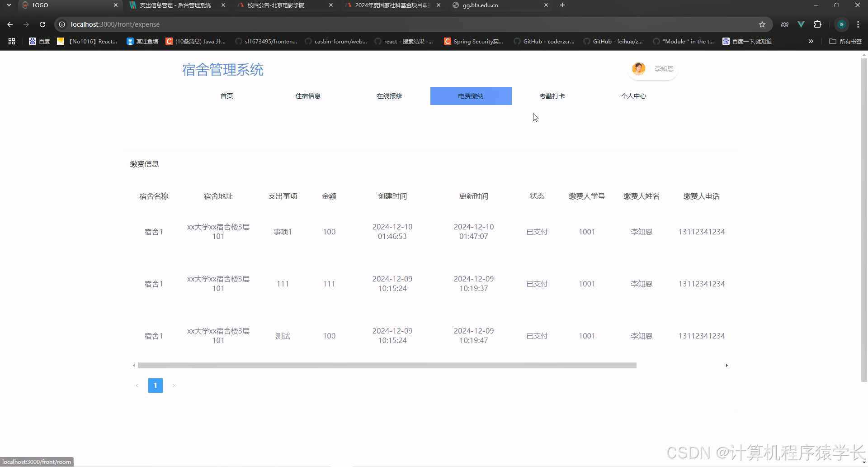This screenshot has width=868, height=467.
Task: Click the bookmark star in address bar
Action: click(763, 24)
